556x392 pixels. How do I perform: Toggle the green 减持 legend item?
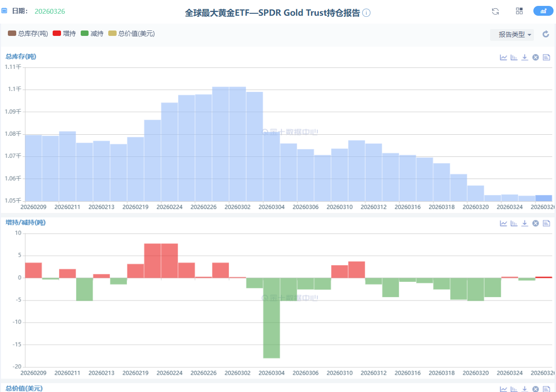(x=92, y=33)
